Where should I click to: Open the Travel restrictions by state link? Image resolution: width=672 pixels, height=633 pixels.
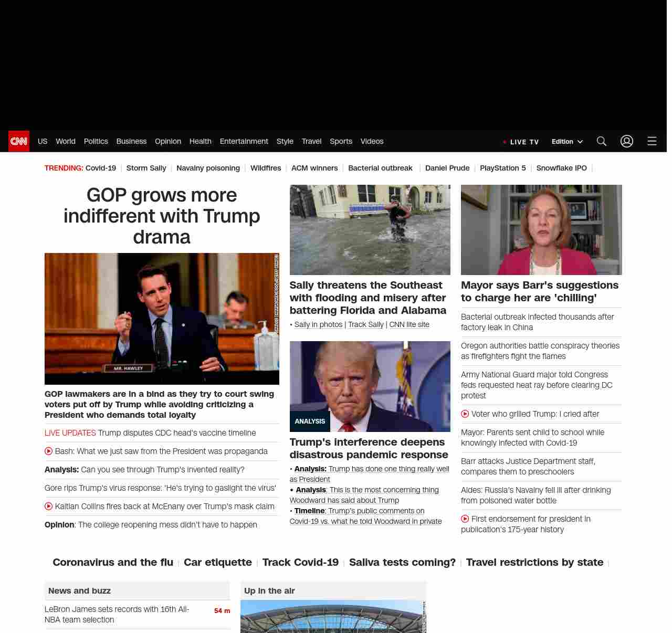point(534,562)
